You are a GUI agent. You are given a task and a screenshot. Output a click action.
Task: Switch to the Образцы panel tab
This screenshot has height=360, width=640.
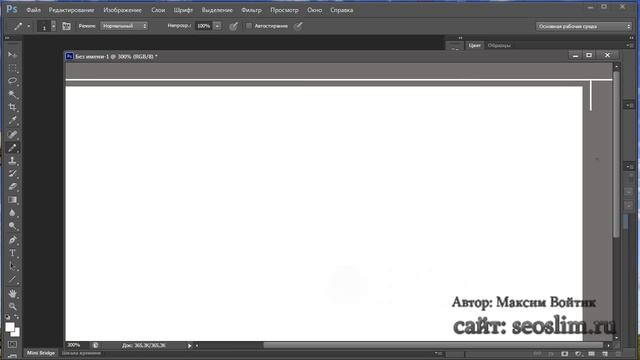click(x=499, y=45)
